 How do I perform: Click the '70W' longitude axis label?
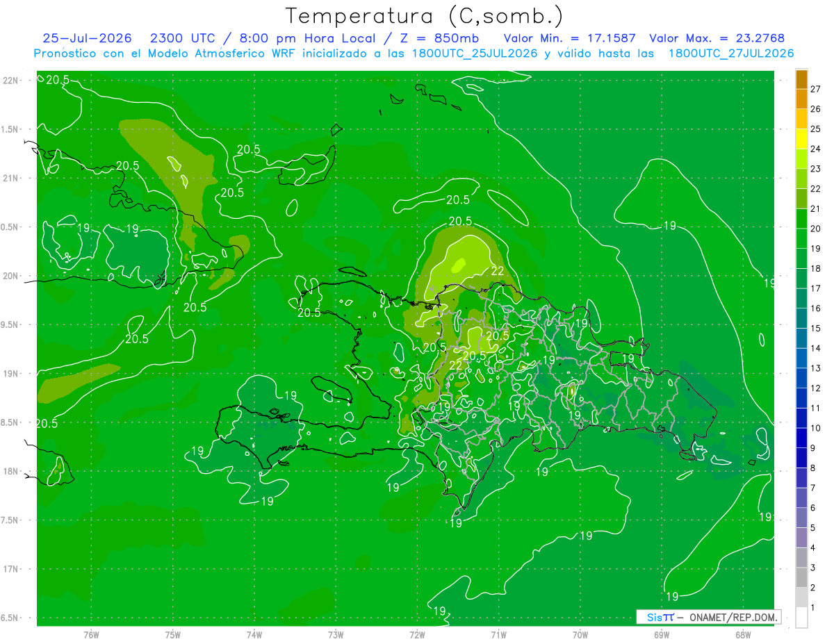tap(580, 634)
